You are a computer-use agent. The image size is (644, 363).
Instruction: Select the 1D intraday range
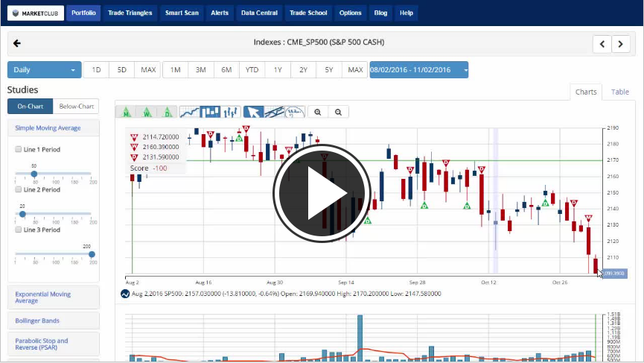click(96, 70)
